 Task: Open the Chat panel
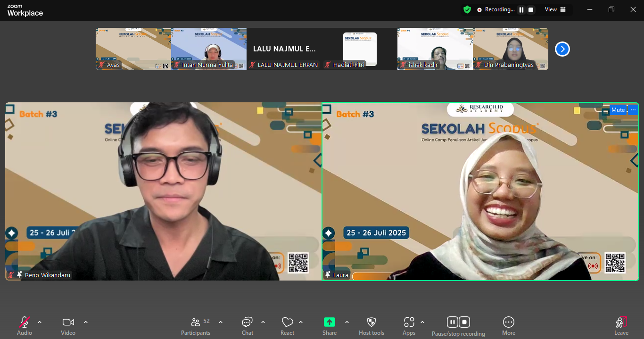(248, 326)
